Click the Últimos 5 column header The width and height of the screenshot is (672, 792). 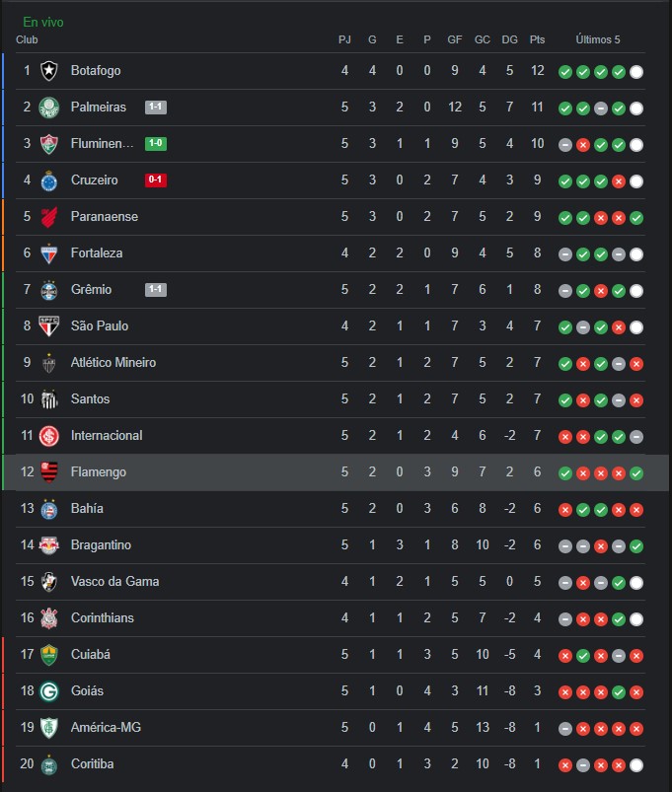pyautogui.click(x=598, y=39)
